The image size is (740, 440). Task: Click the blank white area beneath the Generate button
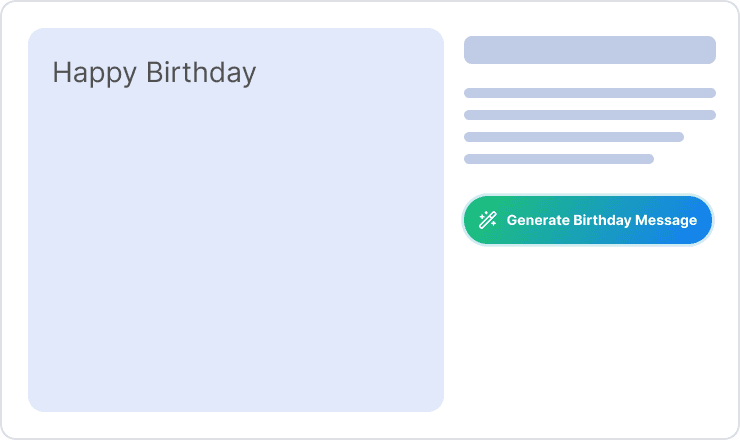coord(589,330)
